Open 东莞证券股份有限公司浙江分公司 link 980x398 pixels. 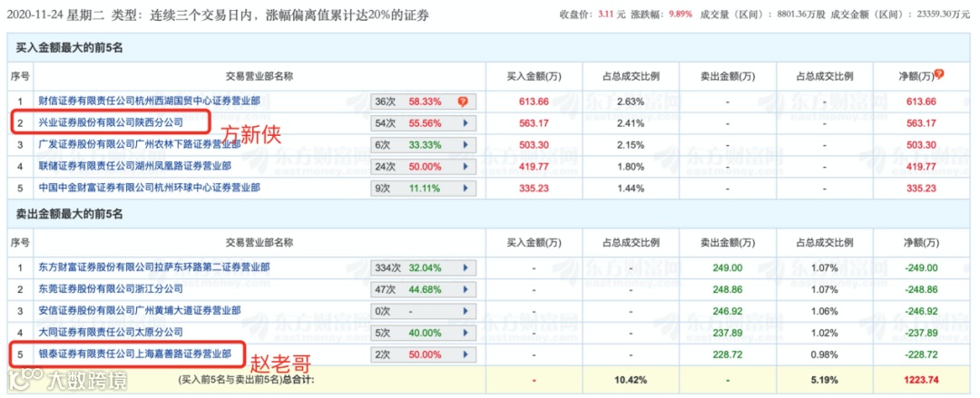[111, 288]
